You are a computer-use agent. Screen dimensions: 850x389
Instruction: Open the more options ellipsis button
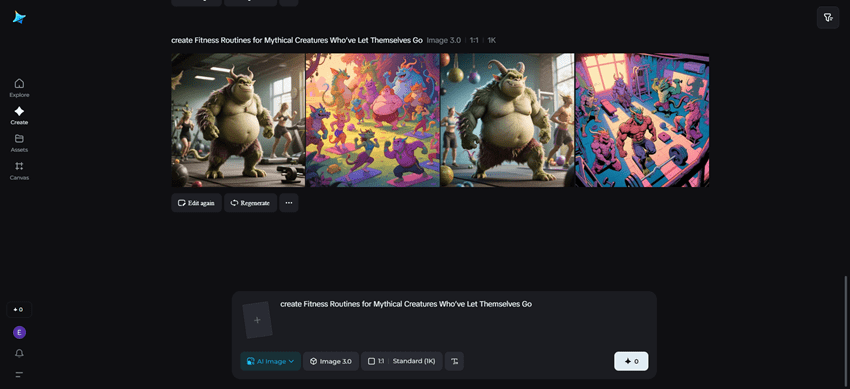(x=289, y=203)
